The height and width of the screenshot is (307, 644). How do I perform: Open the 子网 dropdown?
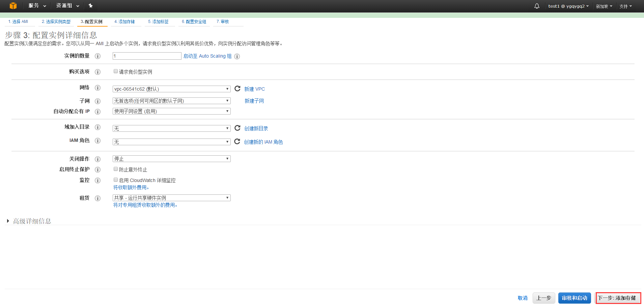click(x=171, y=101)
